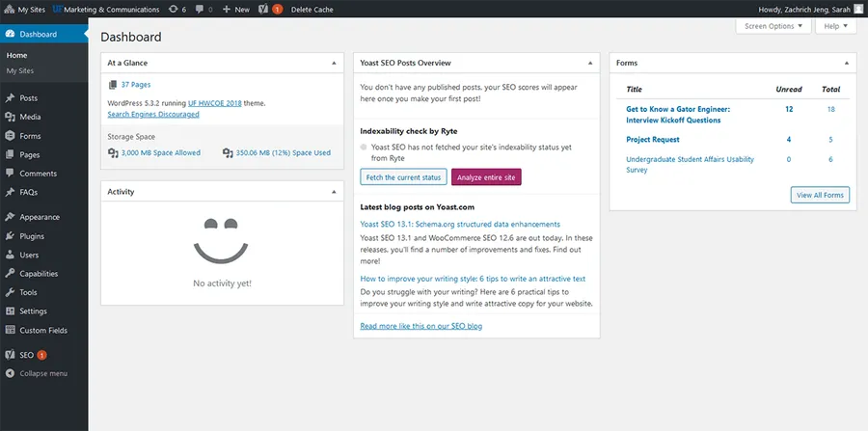The height and width of the screenshot is (431, 868).
Task: Click unread count 12 for Gator Engineer form
Action: (789, 110)
